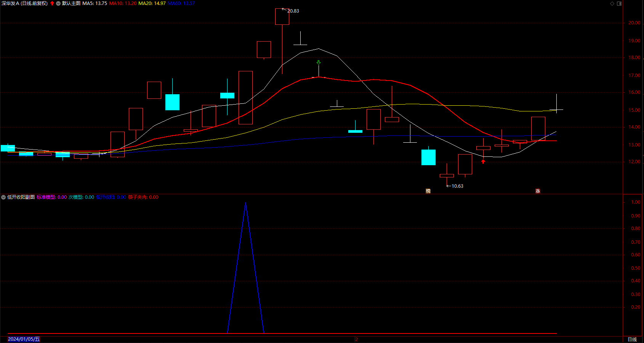Select the MA60: 13.57 readout
This screenshot has width=644, height=343.
(x=181, y=3)
